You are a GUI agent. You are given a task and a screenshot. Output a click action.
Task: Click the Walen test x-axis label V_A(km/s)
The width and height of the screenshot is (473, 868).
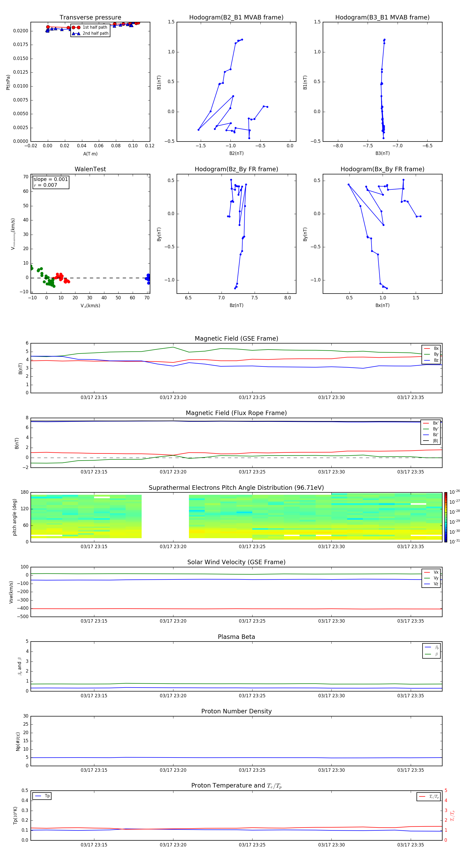tap(90, 306)
